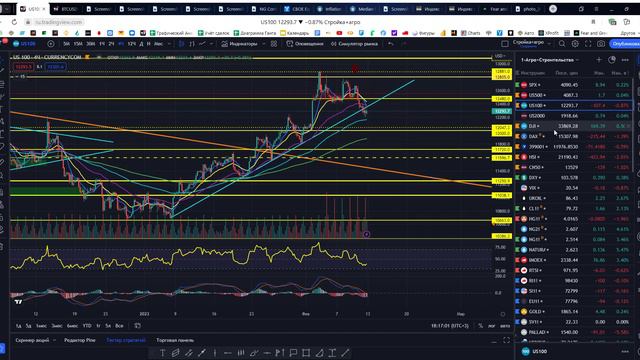Choose the 15M timeframe interval
The width and height of the screenshot is (640, 360).
coord(78,44)
